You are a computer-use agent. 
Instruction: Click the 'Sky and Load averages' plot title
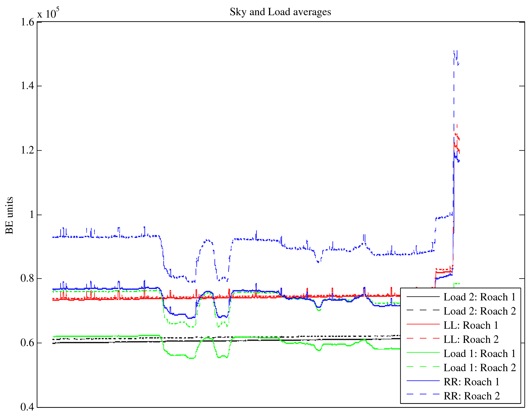(280, 12)
